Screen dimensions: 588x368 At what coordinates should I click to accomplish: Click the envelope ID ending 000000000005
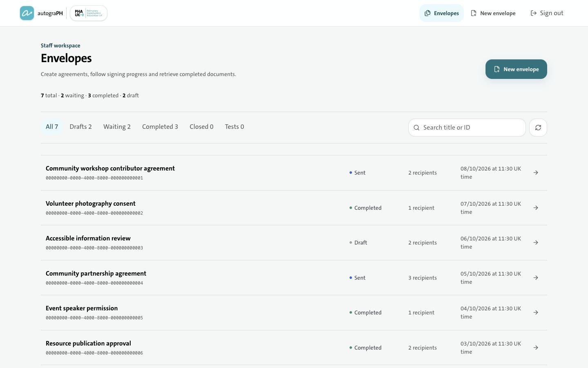(x=94, y=318)
